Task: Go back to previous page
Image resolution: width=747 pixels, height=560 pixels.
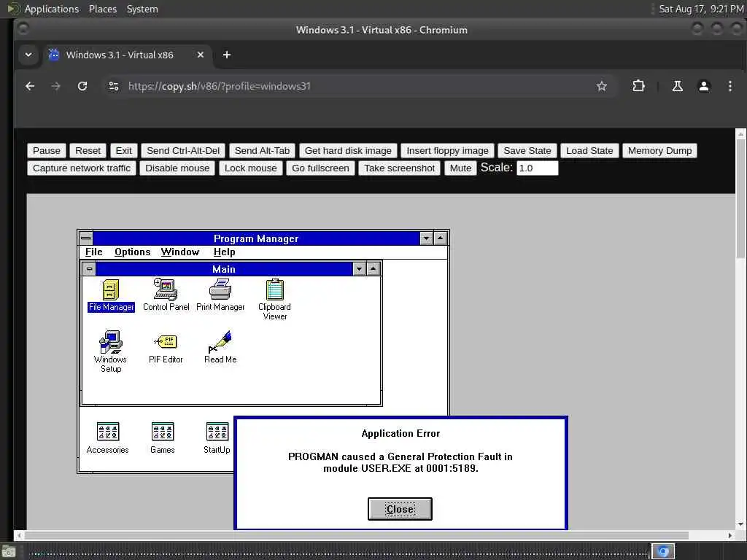Action: [x=30, y=86]
